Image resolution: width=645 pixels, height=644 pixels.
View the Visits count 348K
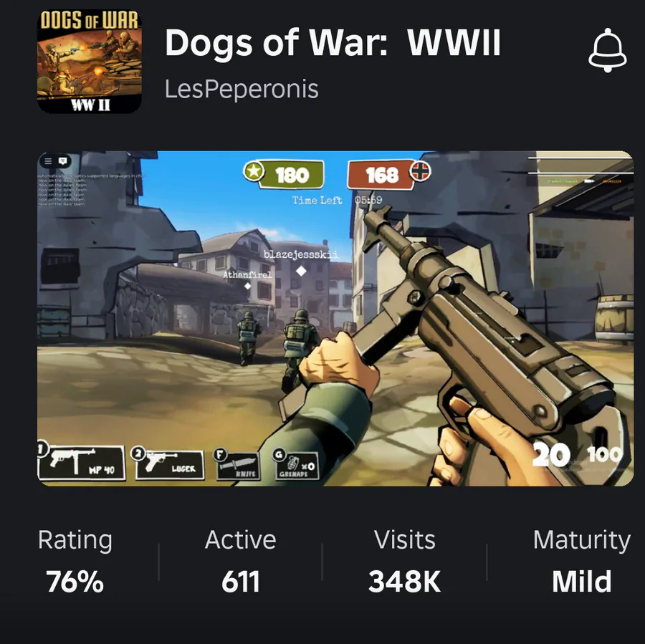(404, 561)
